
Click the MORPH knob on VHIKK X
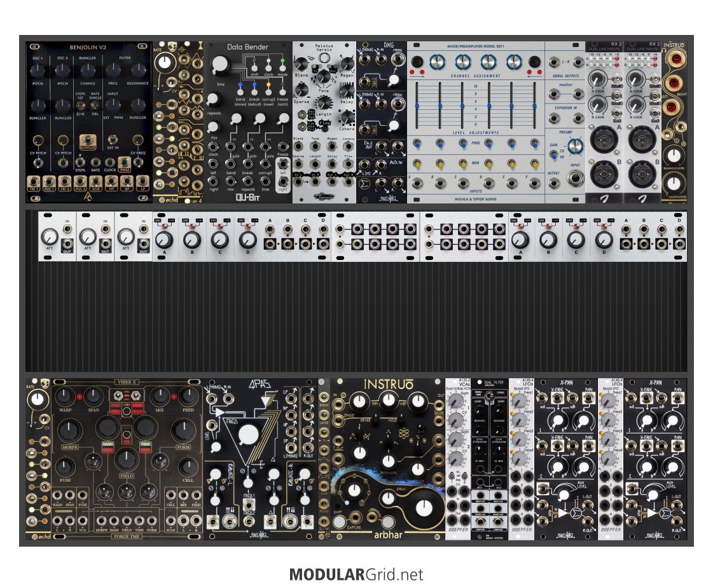click(x=69, y=430)
